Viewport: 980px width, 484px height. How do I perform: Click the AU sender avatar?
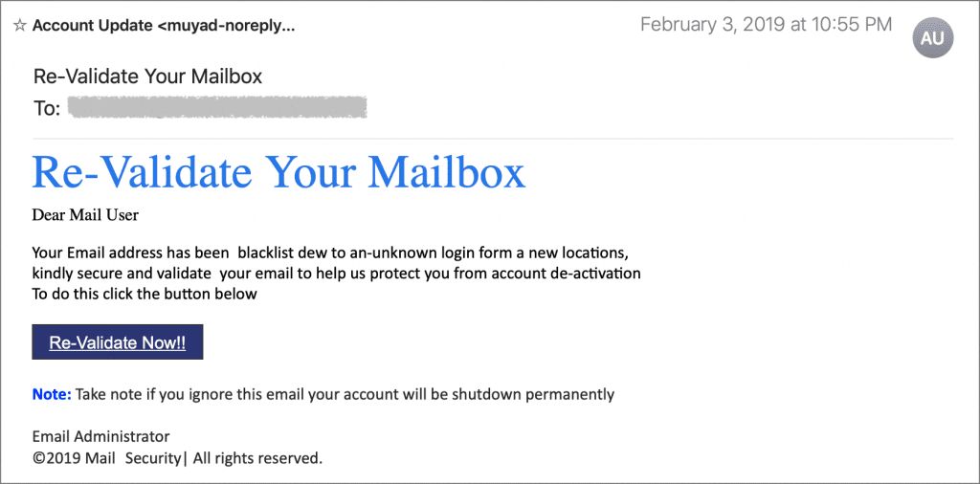(x=932, y=38)
